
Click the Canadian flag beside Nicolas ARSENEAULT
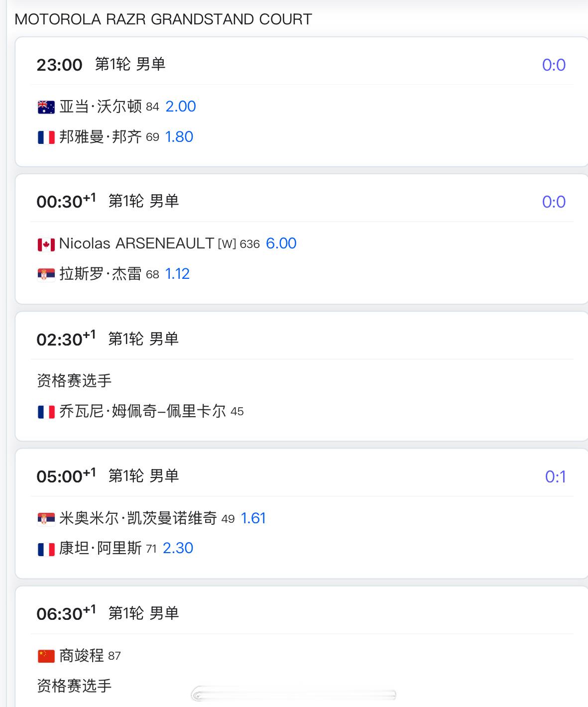click(46, 244)
